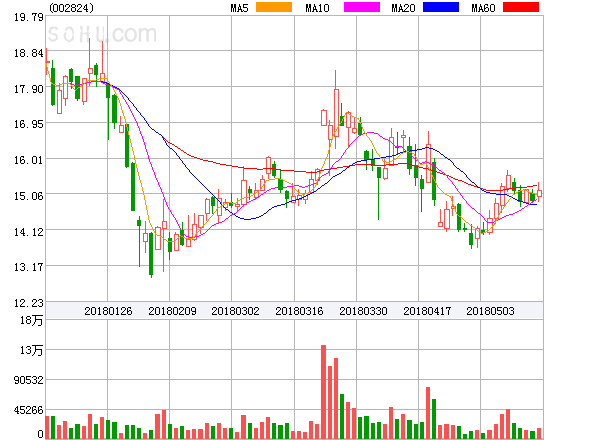Click the 20180302 date label
This screenshot has width=600, height=440.
(x=235, y=311)
